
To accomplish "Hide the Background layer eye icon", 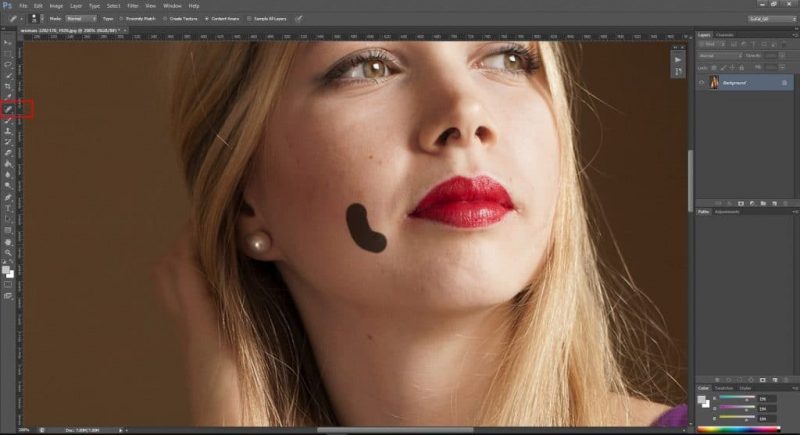I will coord(702,83).
